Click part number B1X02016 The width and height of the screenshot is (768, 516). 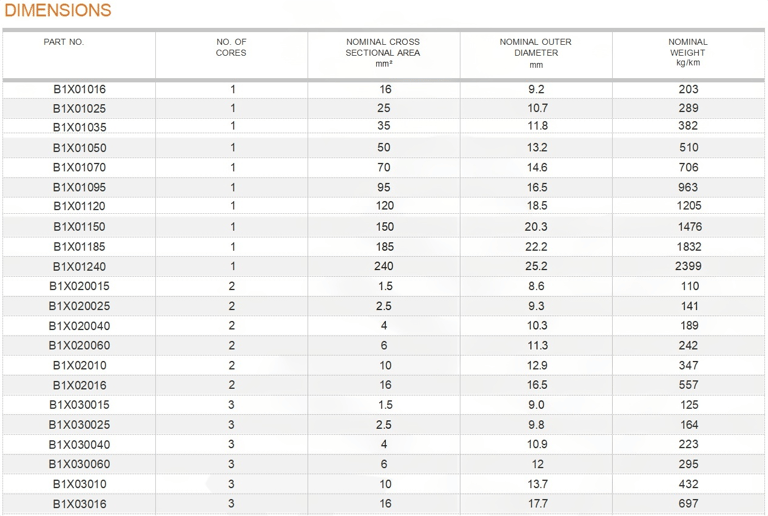(79, 385)
